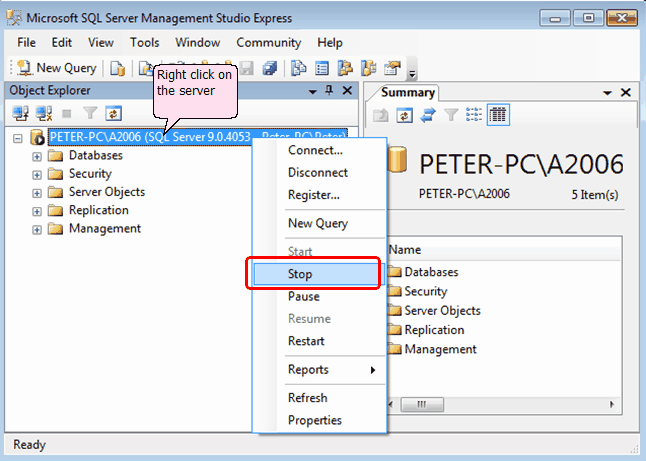Click Disconnect icon in the Object Explorer toolbar
This screenshot has height=461, width=646.
44,113
